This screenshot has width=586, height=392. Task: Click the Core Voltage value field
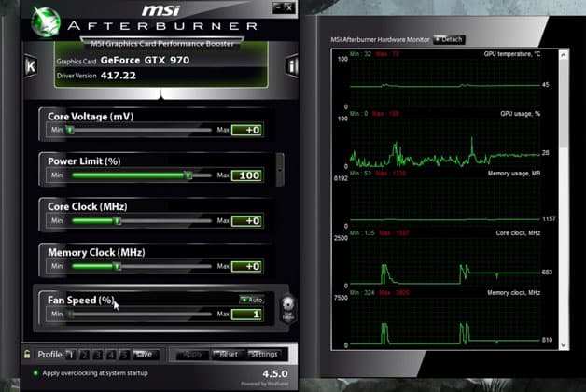pyautogui.click(x=246, y=130)
